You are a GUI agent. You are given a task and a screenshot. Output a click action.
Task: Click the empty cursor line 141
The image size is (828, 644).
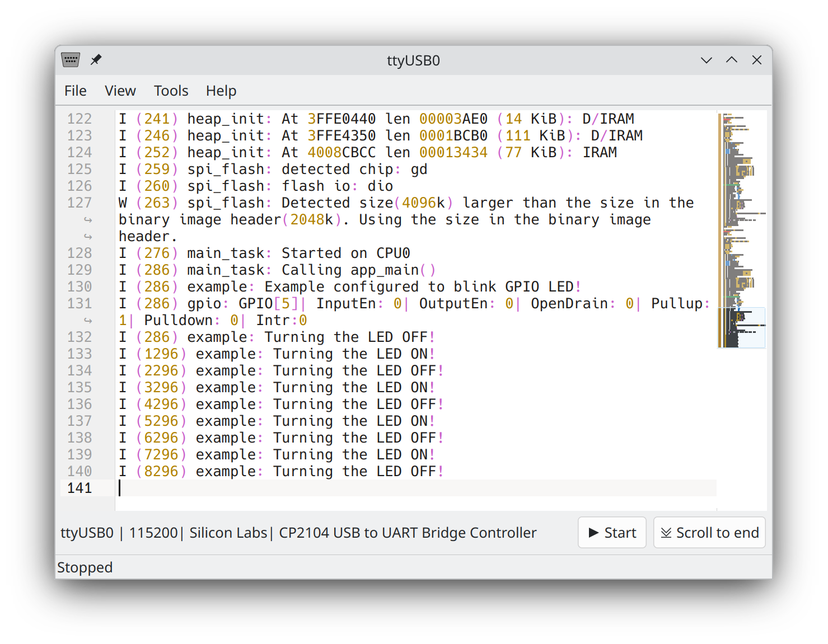(417, 488)
